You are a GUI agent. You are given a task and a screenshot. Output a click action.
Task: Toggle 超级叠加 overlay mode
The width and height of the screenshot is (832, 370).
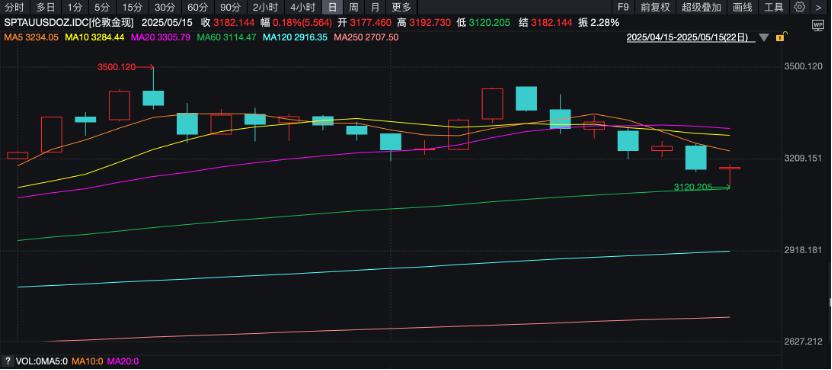(x=701, y=7)
